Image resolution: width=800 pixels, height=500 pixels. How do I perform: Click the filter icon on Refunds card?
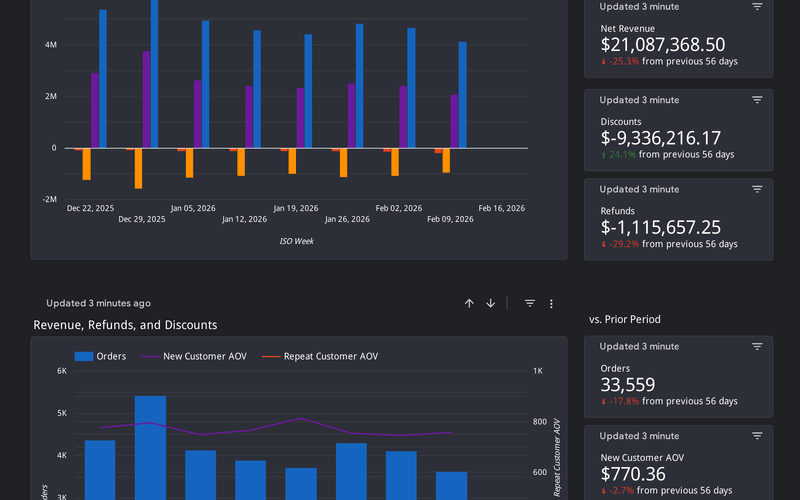pyautogui.click(x=757, y=189)
